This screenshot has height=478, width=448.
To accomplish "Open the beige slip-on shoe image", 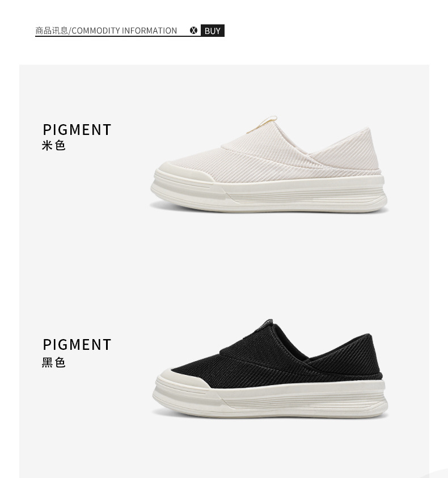I will click(x=269, y=164).
